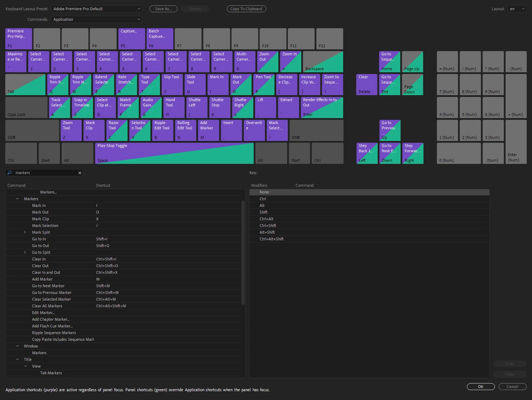This screenshot has width=532, height=400.
Task: Select the Space Play-Stop Toggle key
Action: [x=174, y=153]
